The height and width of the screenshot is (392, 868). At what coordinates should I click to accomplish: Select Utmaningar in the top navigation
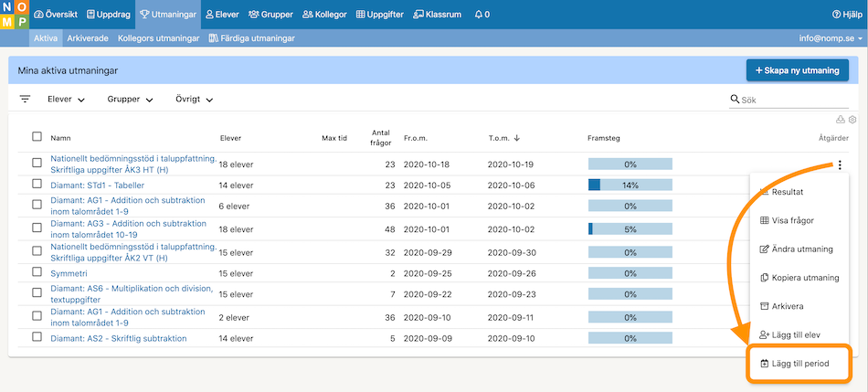pos(168,15)
